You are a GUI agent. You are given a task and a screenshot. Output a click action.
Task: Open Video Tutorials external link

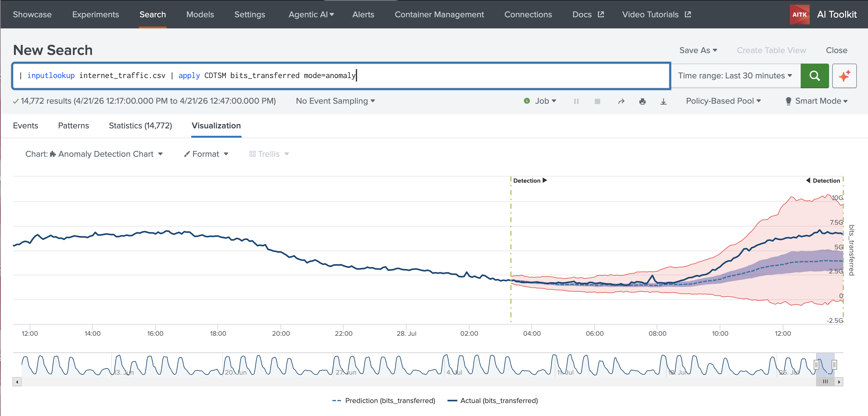(656, 15)
